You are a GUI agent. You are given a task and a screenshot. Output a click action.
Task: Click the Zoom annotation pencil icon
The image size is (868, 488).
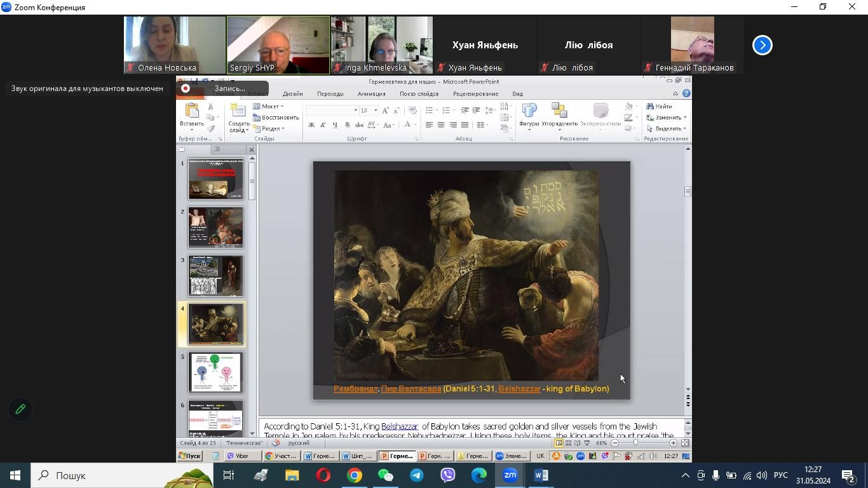pos(20,409)
